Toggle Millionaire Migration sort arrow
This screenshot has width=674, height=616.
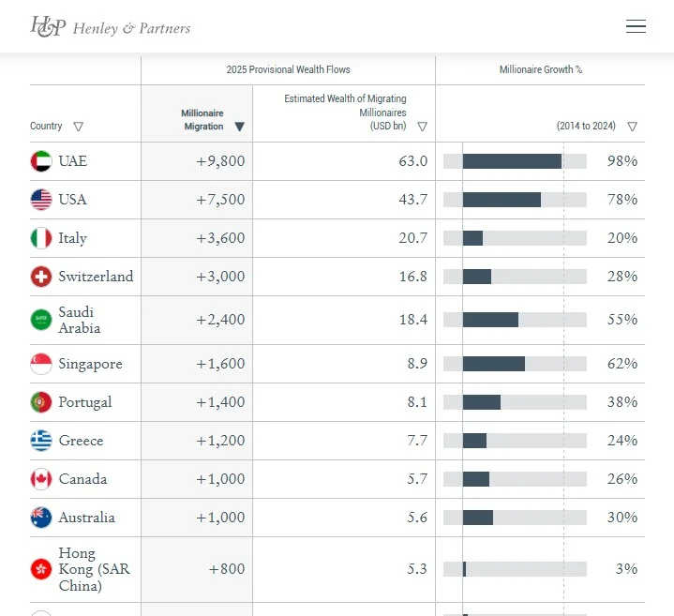coord(240,127)
